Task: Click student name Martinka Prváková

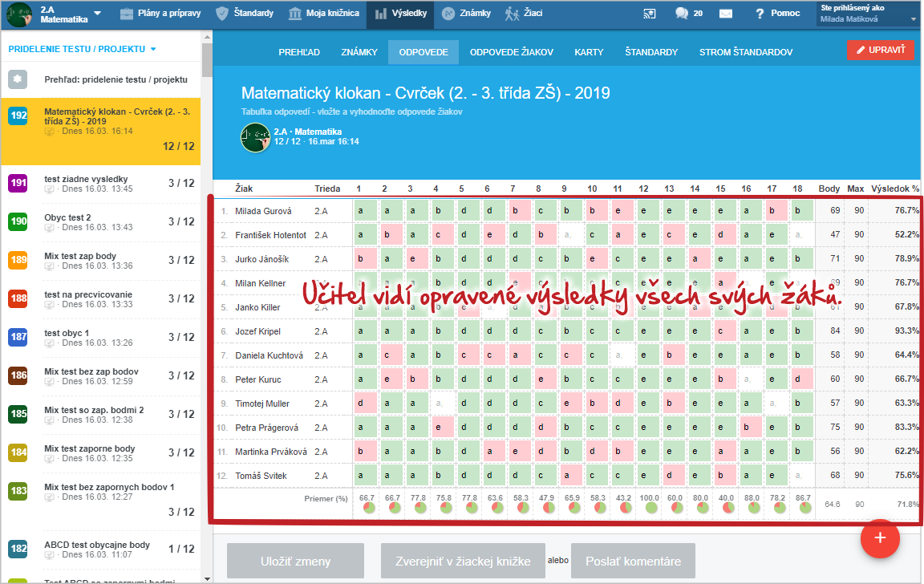Action: [x=271, y=452]
